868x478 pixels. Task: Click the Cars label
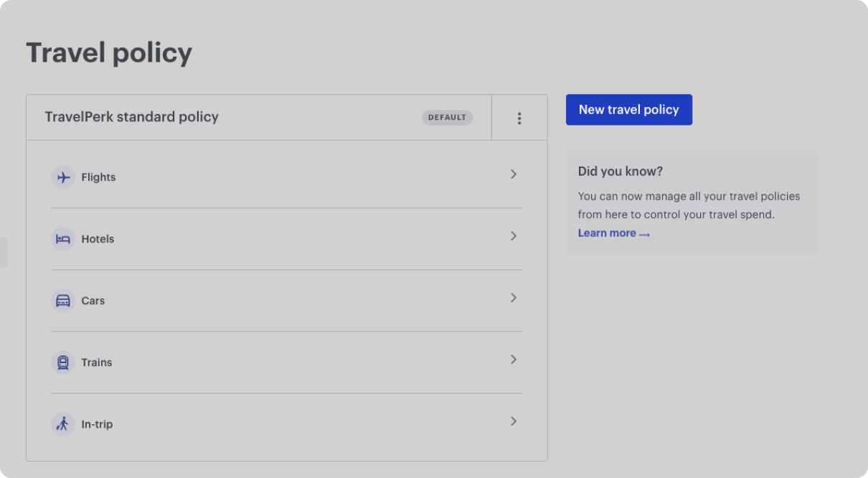coord(93,301)
